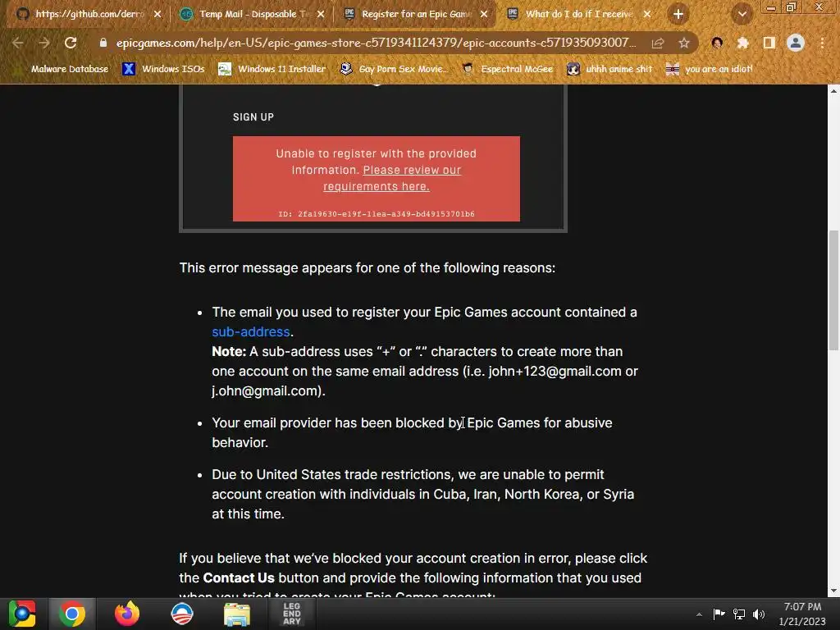
Task: Open the 'uhhh anime shit' bookmark
Action: tap(609, 69)
